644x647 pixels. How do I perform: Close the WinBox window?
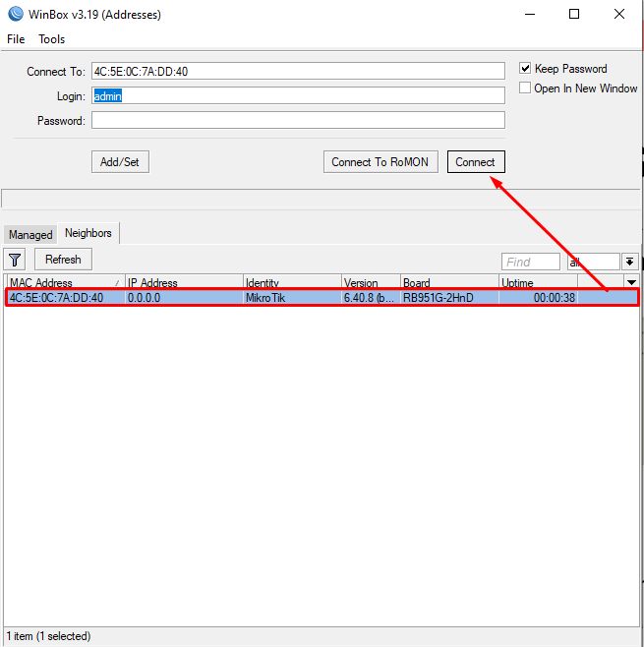pyautogui.click(x=618, y=14)
